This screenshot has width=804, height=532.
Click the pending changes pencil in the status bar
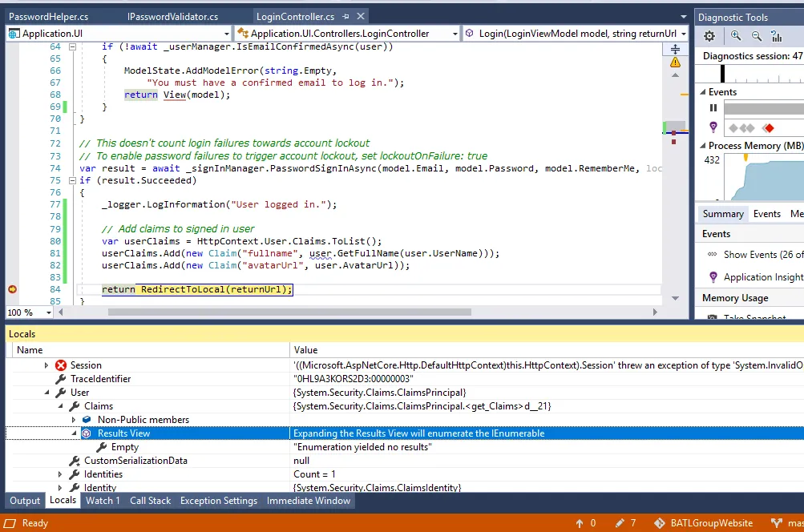620,522
